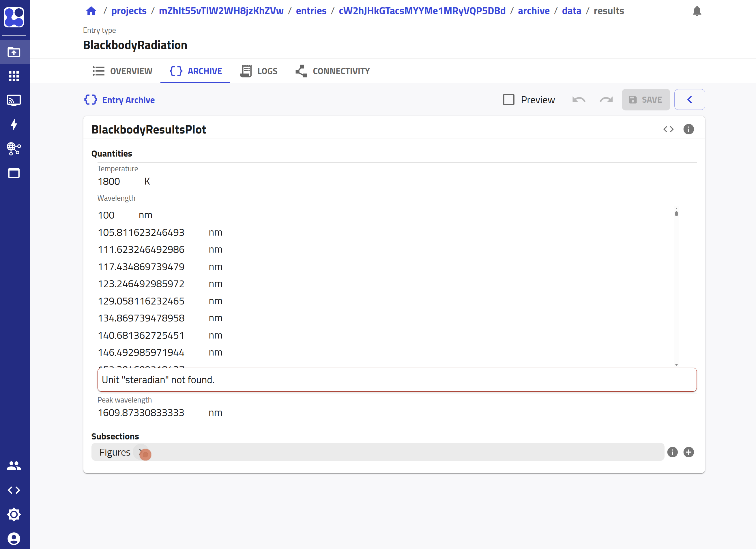Add a new Figures subsection
756x549 pixels.
(689, 452)
